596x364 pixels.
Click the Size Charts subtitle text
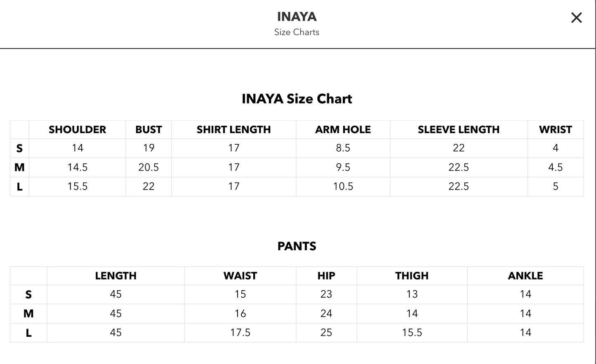[297, 32]
